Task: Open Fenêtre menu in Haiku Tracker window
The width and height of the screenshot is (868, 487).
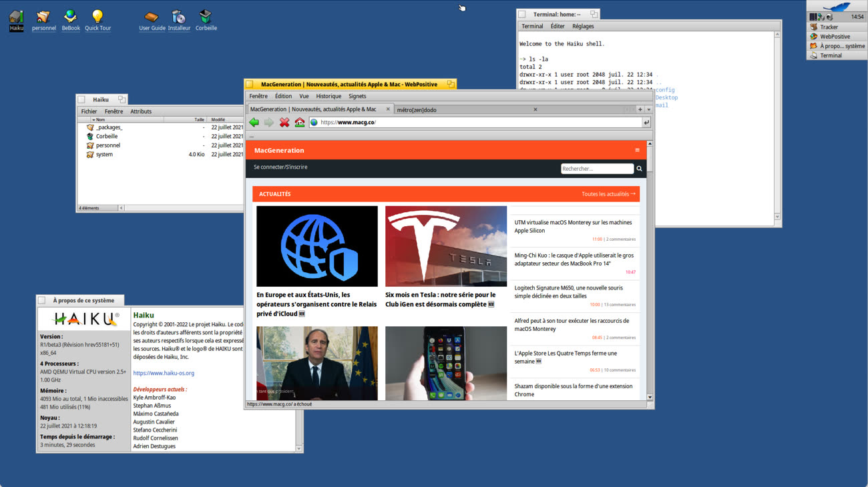Action: point(114,111)
